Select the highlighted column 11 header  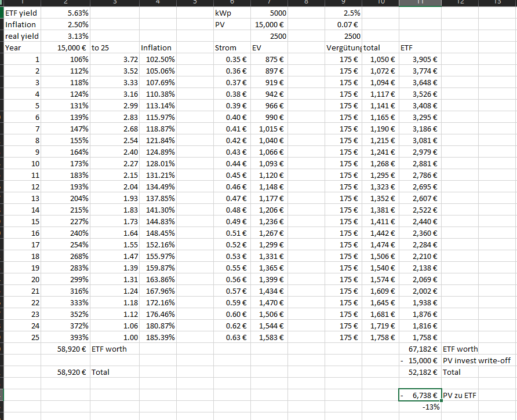420,3
